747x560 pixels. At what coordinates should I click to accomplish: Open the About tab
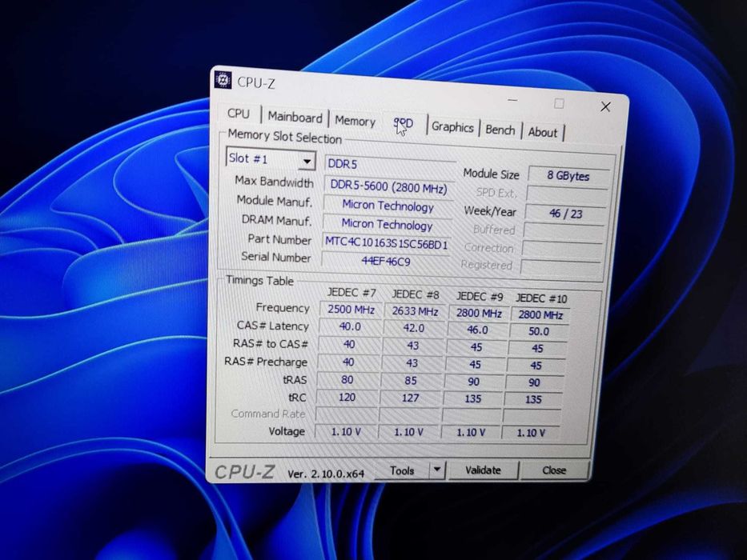[x=543, y=132]
